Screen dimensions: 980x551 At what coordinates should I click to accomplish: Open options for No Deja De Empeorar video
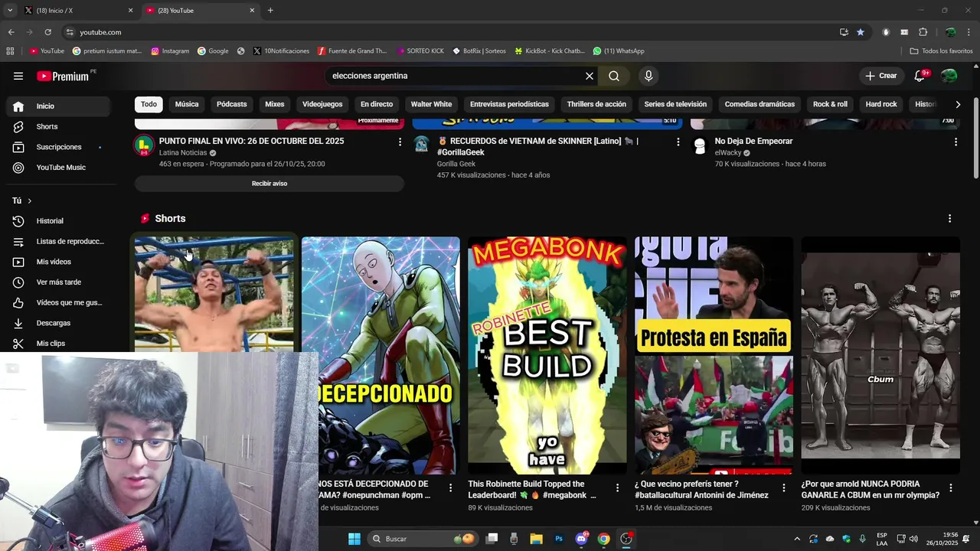[955, 142]
